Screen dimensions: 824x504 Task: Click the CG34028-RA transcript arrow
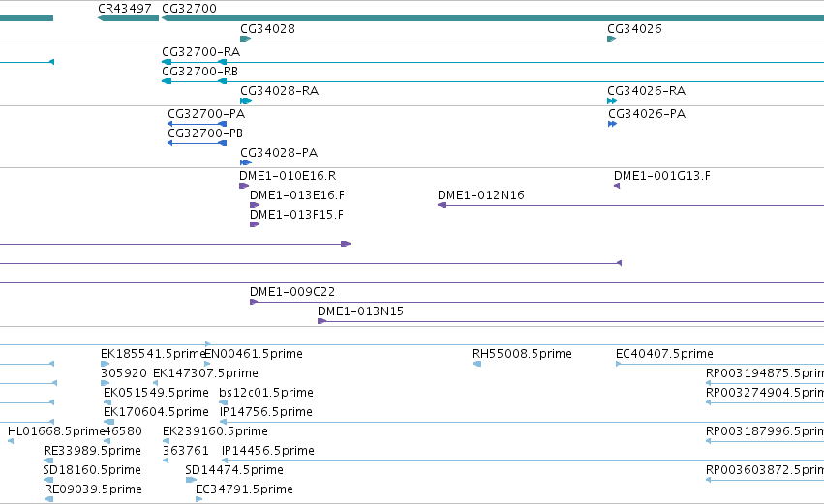(245, 101)
